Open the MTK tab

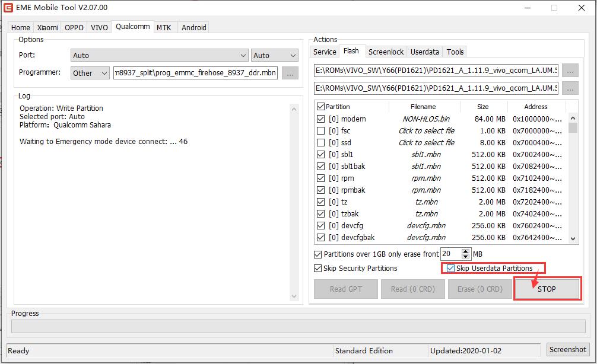pos(164,27)
